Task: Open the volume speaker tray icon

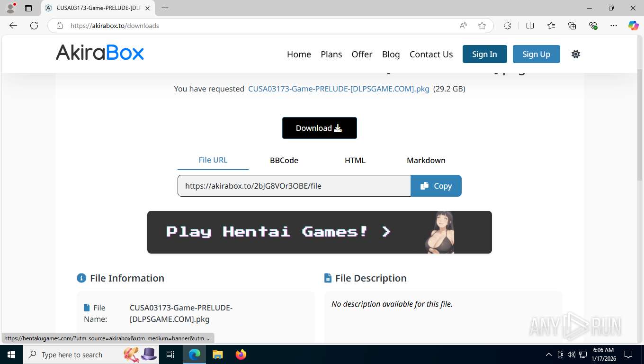Action: point(571,355)
